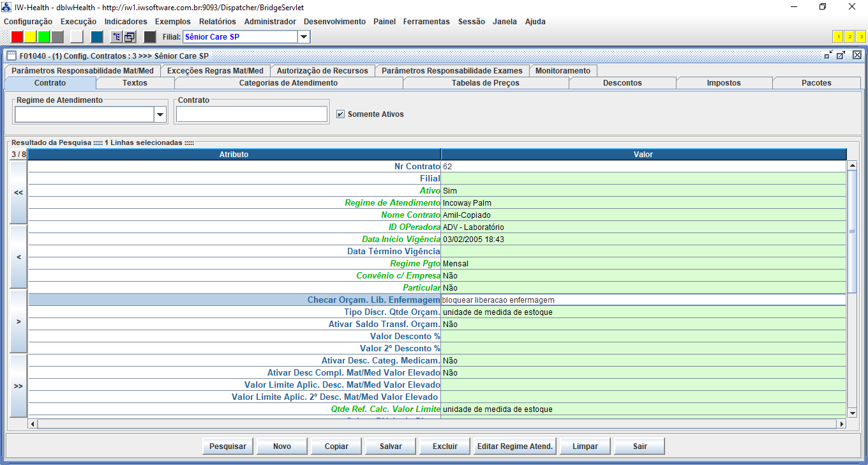
Task: Switch to the Tabelas de Preços tab
Action: (485, 83)
